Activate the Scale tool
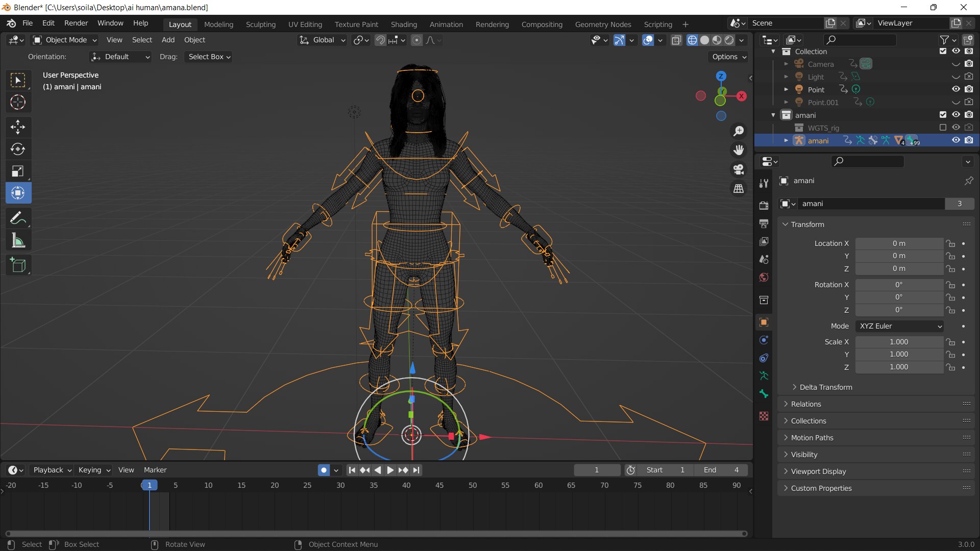The height and width of the screenshot is (551, 980). pyautogui.click(x=18, y=171)
